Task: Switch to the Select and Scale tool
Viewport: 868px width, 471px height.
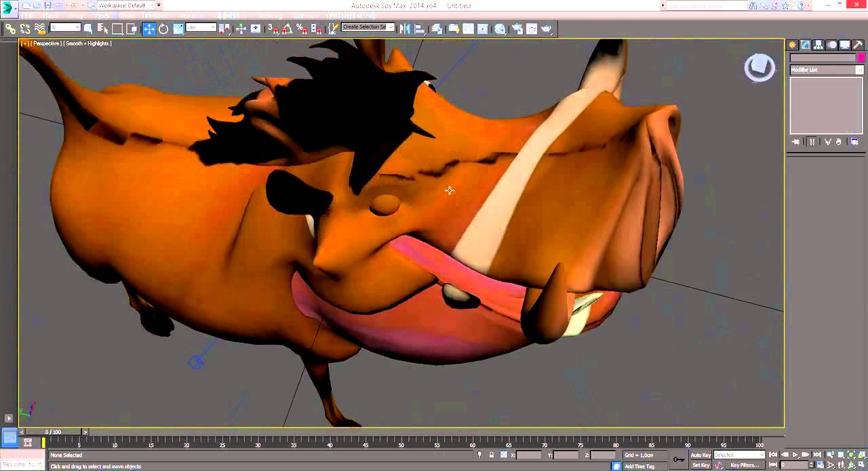Action: pyautogui.click(x=178, y=29)
